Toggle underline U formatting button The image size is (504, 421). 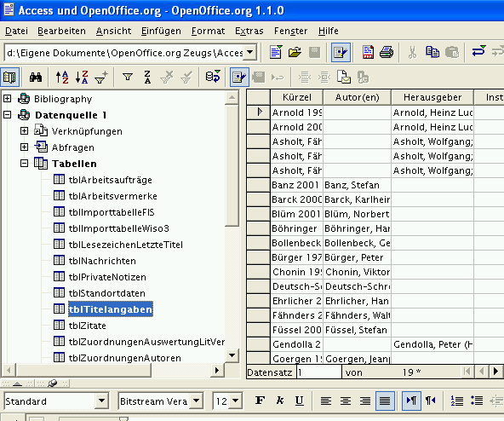point(300,401)
